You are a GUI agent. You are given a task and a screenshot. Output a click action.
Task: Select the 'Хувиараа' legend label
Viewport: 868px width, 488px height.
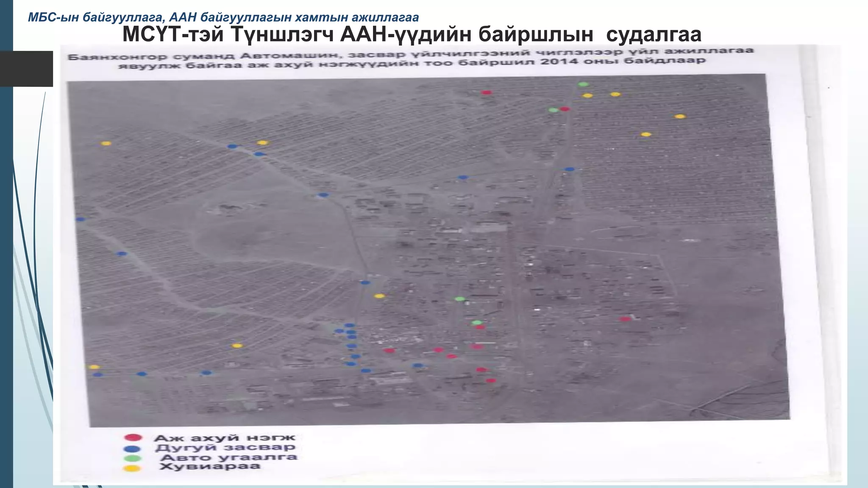tap(209, 467)
